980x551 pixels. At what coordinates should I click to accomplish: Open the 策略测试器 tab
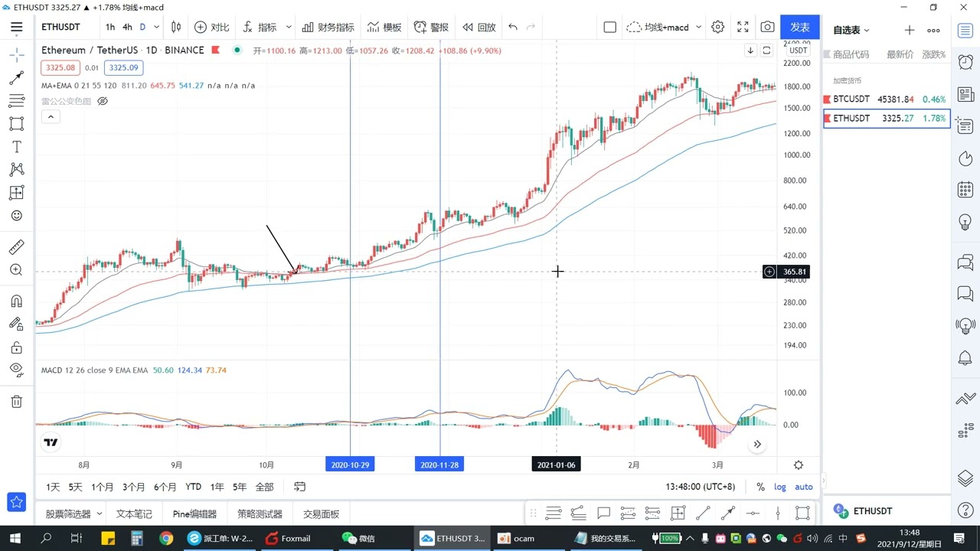pos(260,514)
